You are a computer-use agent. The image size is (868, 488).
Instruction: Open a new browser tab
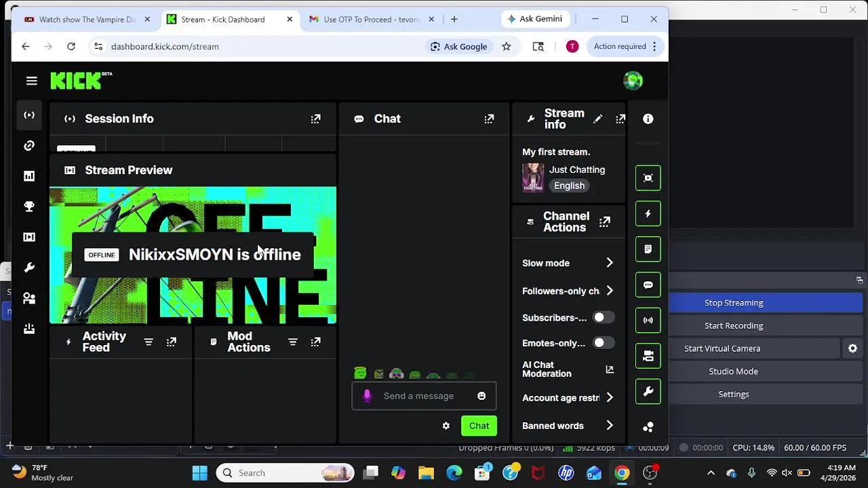[454, 19]
